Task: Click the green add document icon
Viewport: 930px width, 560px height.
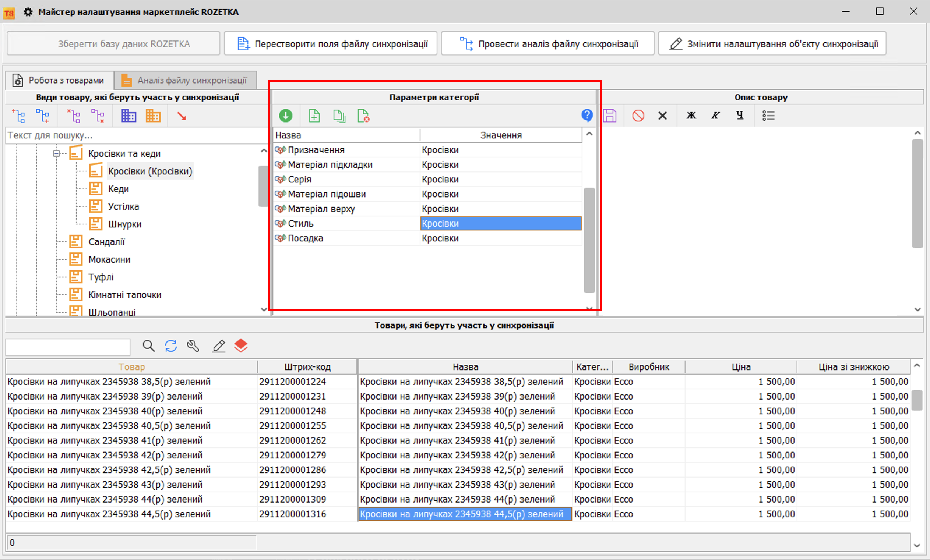Action: [314, 116]
